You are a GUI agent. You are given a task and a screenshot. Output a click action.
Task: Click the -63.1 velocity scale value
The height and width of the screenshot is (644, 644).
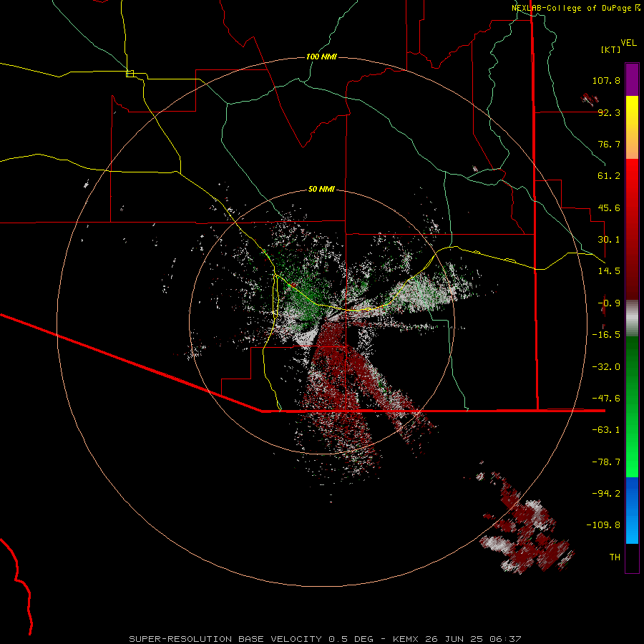click(x=606, y=430)
